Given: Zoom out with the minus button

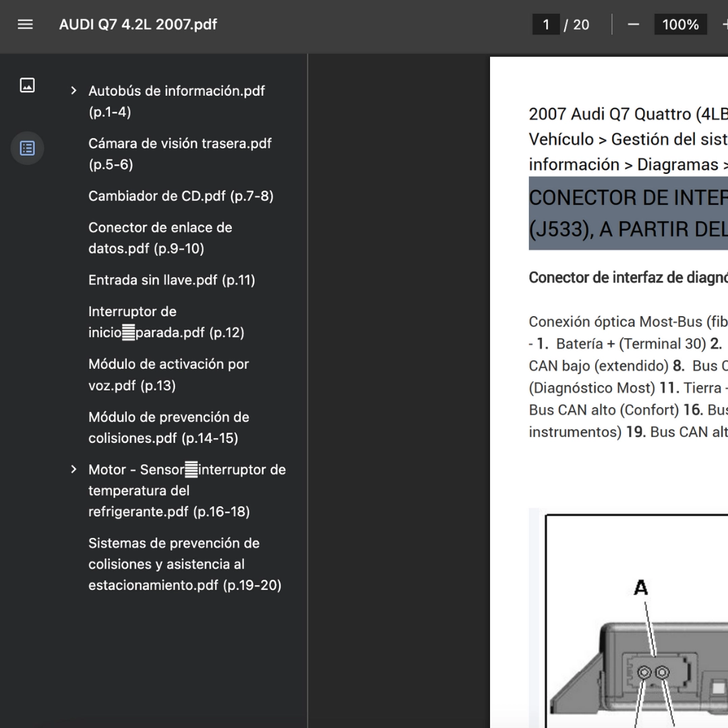Looking at the screenshot, I should pos(633,24).
